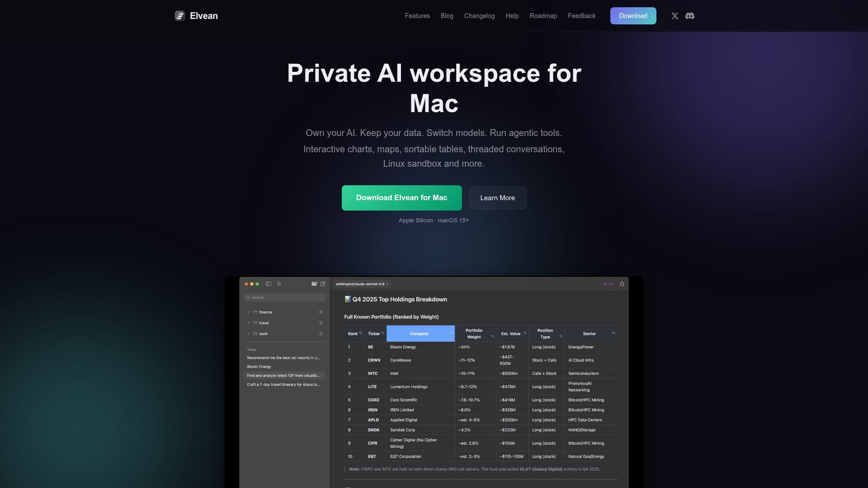868x488 pixels.
Task: Click the share icon in app window
Action: click(x=622, y=284)
